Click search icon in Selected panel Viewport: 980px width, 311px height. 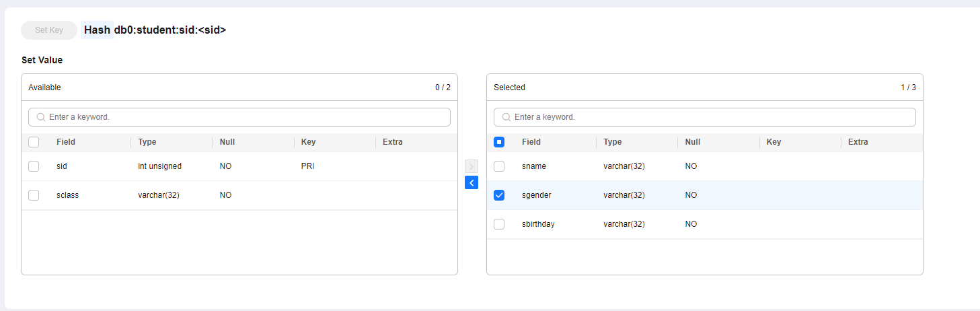506,117
